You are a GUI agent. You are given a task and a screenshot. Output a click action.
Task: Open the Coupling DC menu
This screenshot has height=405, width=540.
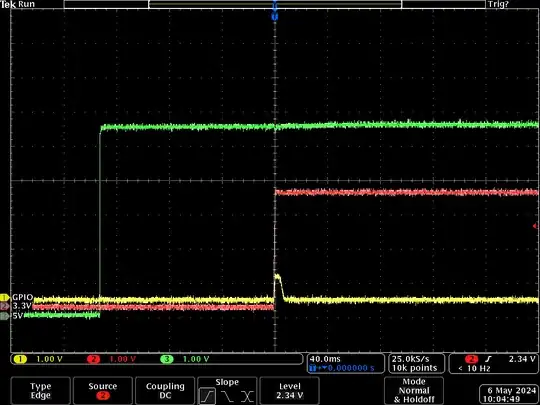coord(165,391)
